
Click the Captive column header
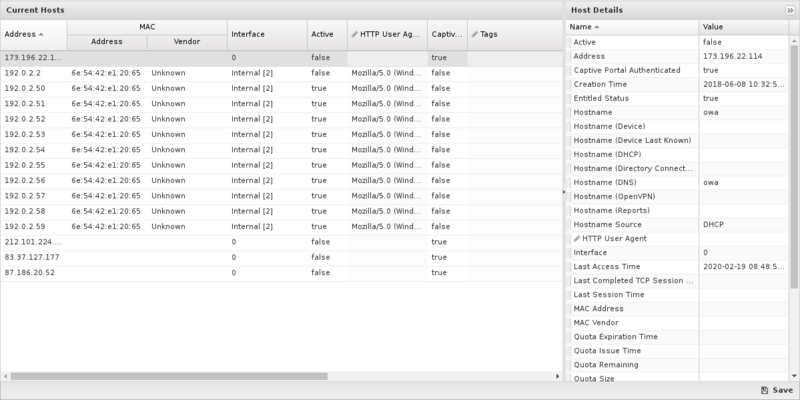tap(447, 34)
